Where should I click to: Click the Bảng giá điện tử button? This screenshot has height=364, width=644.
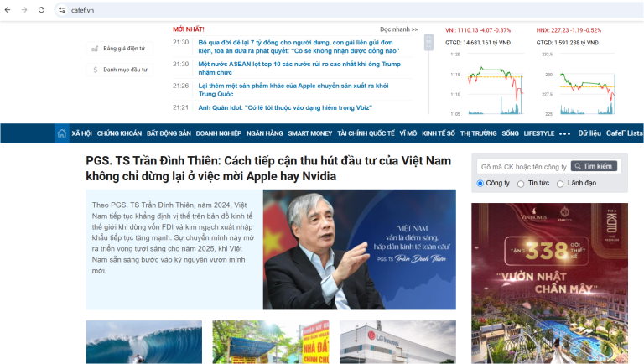coord(120,49)
